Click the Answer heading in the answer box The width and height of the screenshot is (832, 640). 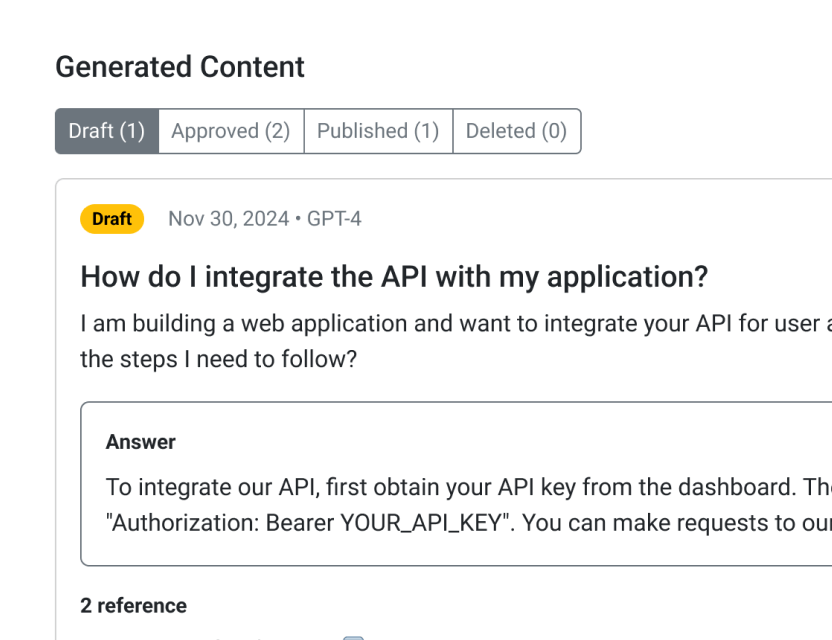141,442
